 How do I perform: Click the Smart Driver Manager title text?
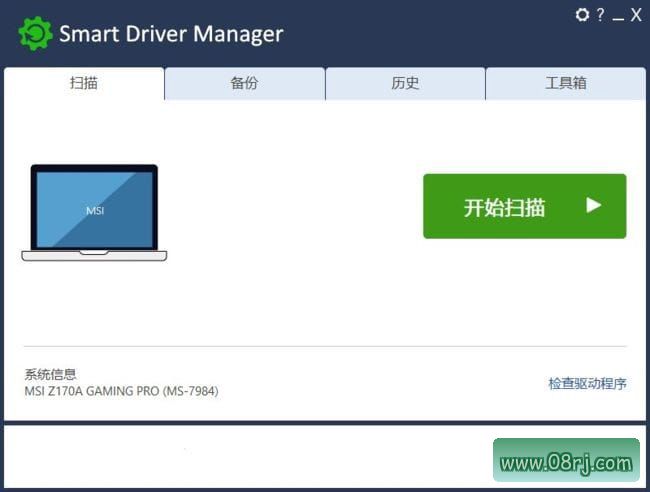click(x=171, y=34)
